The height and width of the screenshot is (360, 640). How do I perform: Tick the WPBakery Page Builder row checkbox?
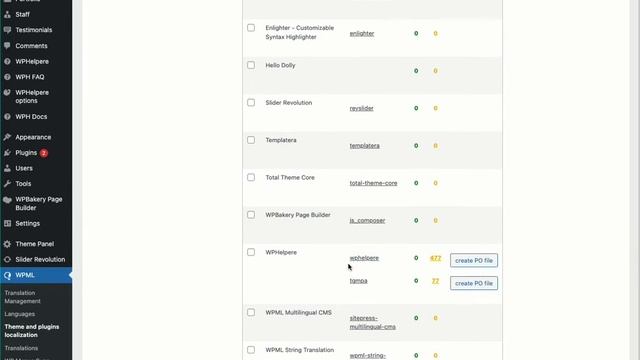click(251, 215)
